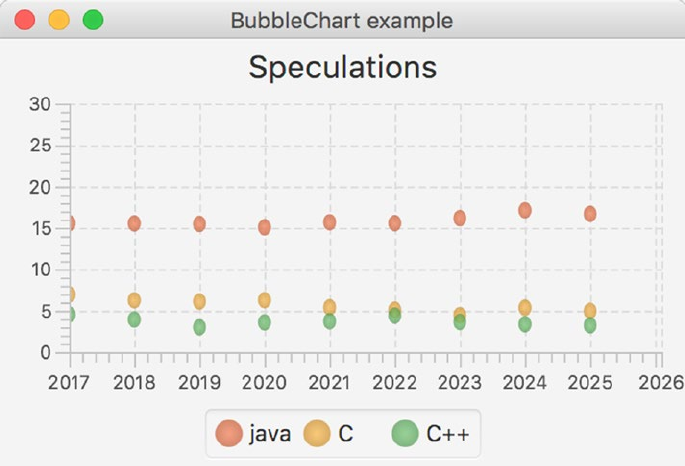Viewport: 685px width, 466px height.
Task: Click the C++ legend color circle
Action: click(405, 433)
